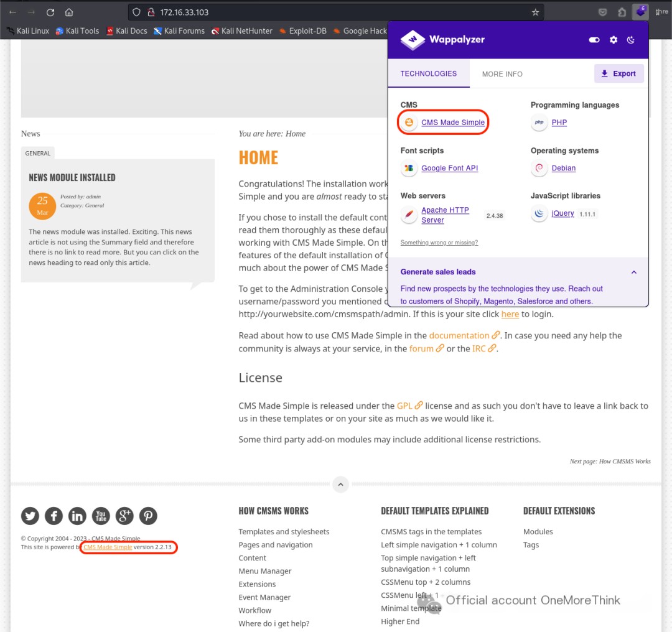The height and width of the screenshot is (632, 672).
Task: Open the GPL license link
Action: [x=409, y=406]
